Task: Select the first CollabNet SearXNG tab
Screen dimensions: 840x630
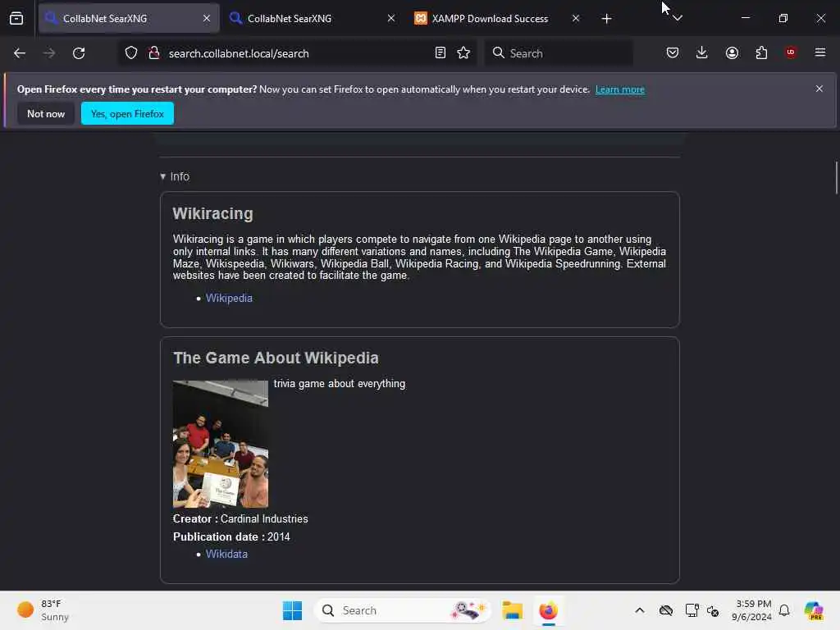Action: point(129,18)
